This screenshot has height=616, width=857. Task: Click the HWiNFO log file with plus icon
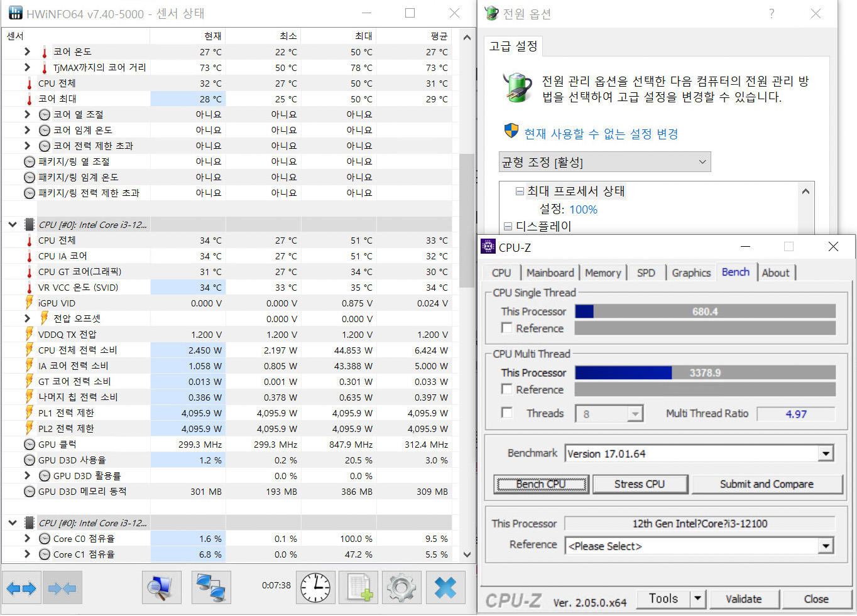click(x=359, y=588)
